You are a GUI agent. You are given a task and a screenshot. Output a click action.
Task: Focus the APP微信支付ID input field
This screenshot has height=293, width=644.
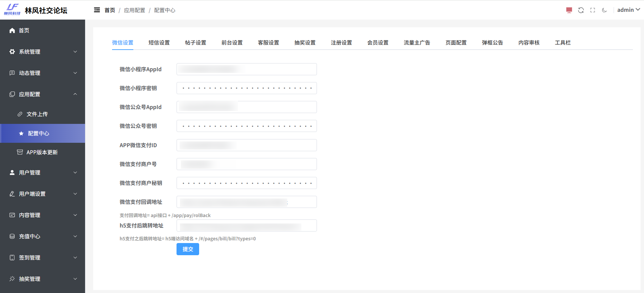[x=247, y=145]
